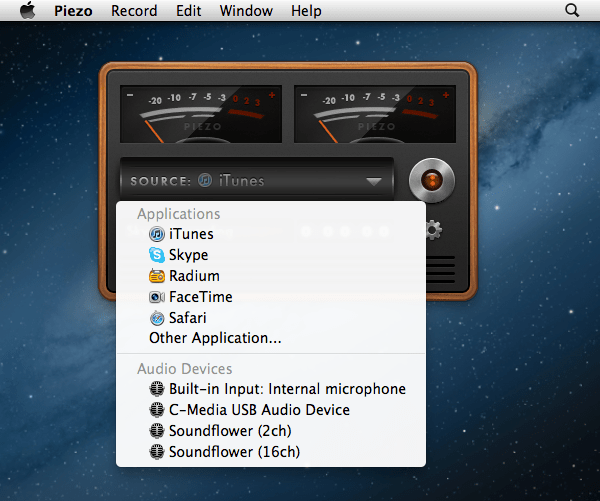Click the FaceTime camera icon
This screenshot has height=501, width=600.
[157, 297]
